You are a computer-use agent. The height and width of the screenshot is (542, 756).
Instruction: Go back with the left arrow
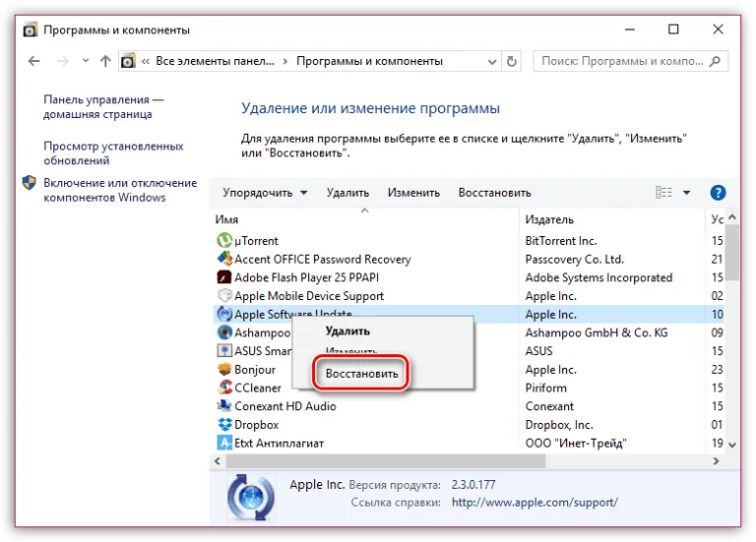coord(33,61)
